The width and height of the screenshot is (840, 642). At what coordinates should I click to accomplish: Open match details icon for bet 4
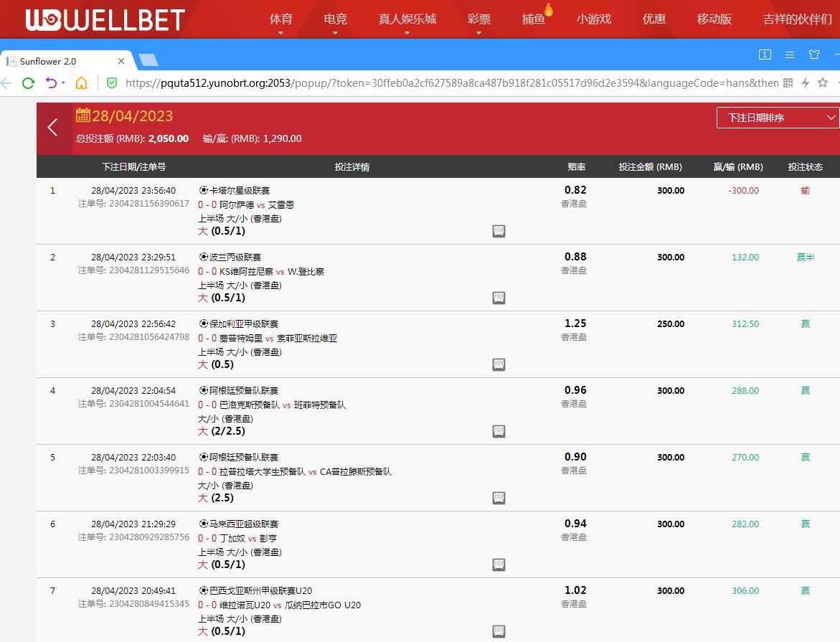click(499, 431)
